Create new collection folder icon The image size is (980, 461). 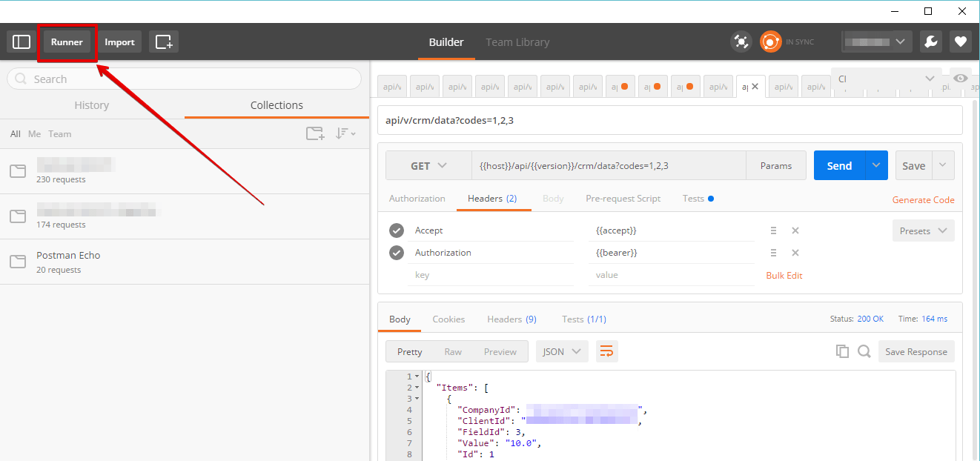[315, 133]
